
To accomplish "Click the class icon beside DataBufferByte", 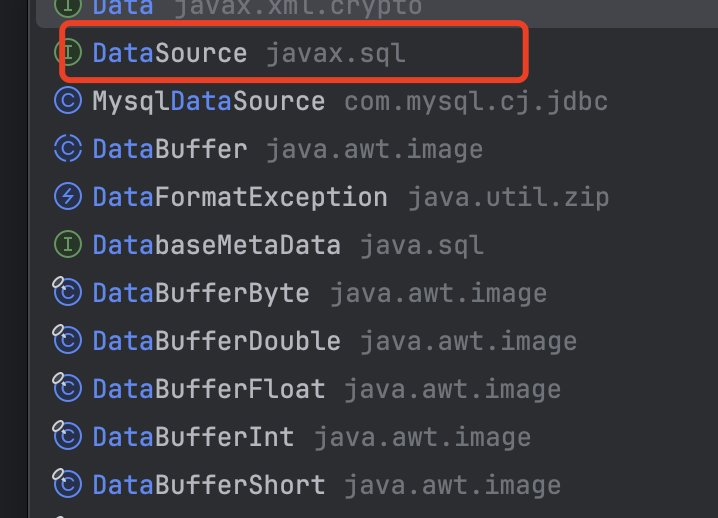I will [x=68, y=293].
